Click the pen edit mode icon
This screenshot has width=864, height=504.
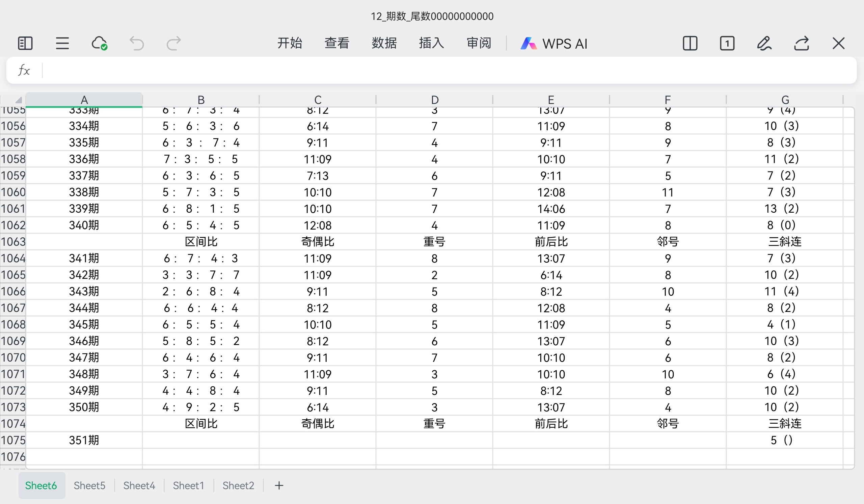(x=764, y=44)
